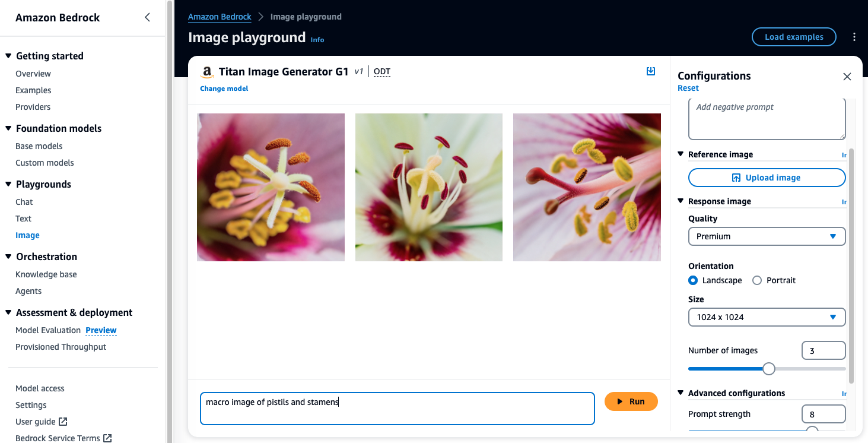Open Settings in the sidebar

(x=31, y=405)
